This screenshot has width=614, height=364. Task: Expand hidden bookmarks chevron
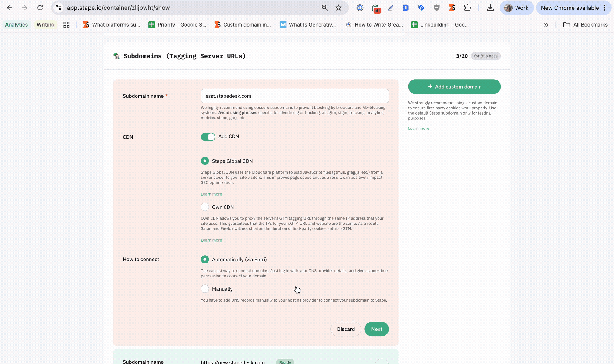(546, 25)
